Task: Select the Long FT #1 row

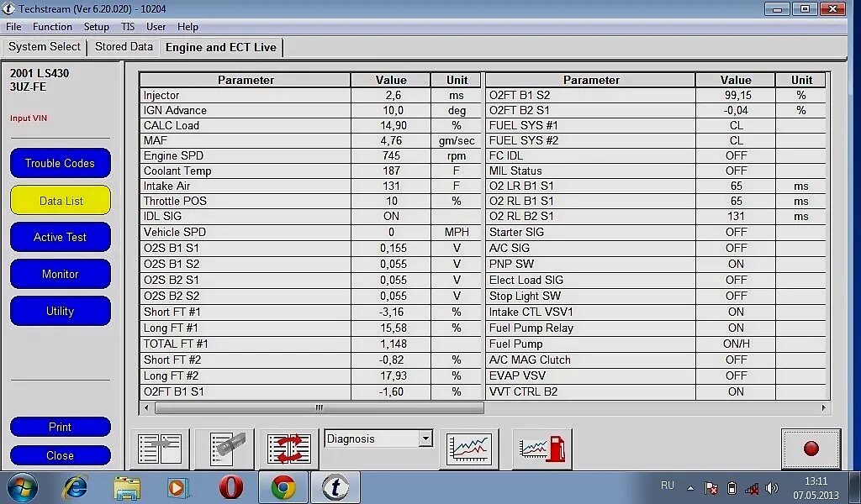Action: [310, 328]
